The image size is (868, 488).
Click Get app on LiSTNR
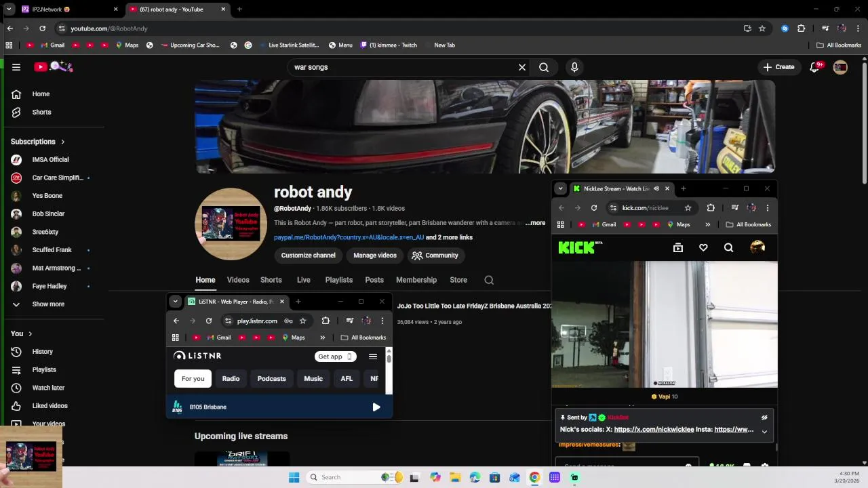[x=336, y=357]
